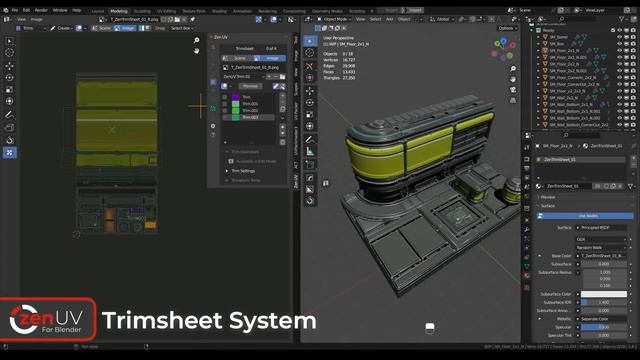This screenshot has height=360, width=640.
Task: Open the Select Box dropdown in UV editor
Action: [x=182, y=28]
